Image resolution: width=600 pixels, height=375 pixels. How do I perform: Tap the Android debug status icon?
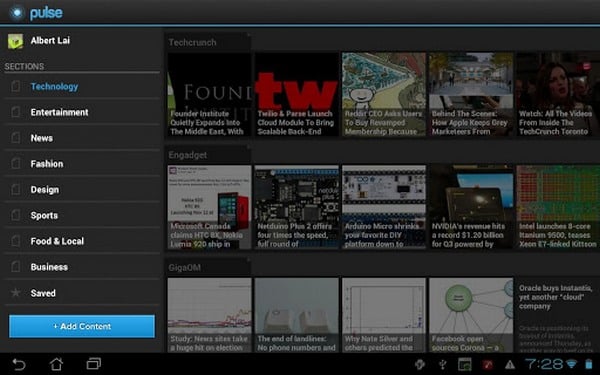click(x=420, y=364)
